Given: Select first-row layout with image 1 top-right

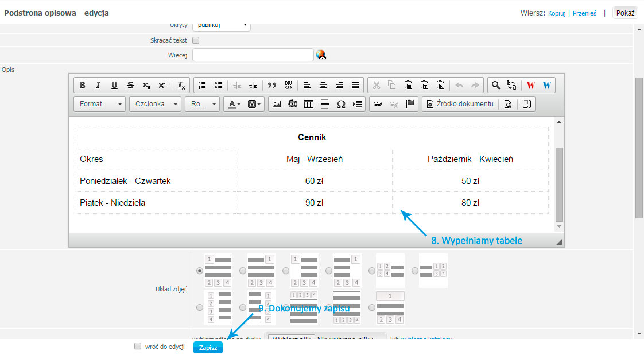Looking at the screenshot, I should (x=243, y=271).
